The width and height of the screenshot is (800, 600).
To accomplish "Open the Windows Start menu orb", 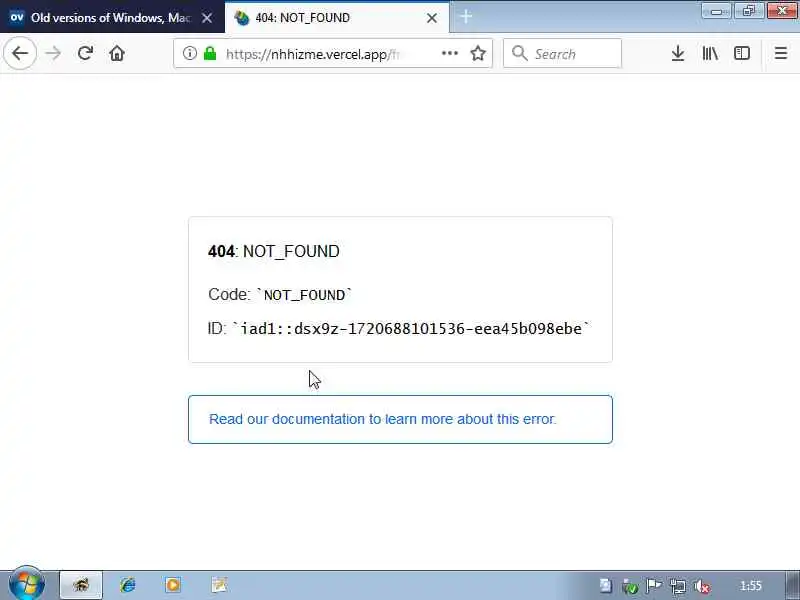I will pyautogui.click(x=27, y=585).
